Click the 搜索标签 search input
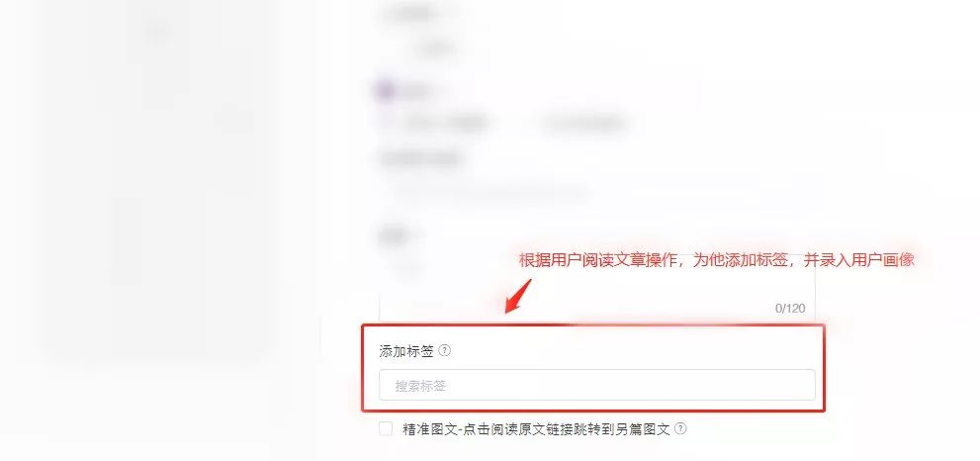This screenshot has height=461, width=980. tap(597, 385)
